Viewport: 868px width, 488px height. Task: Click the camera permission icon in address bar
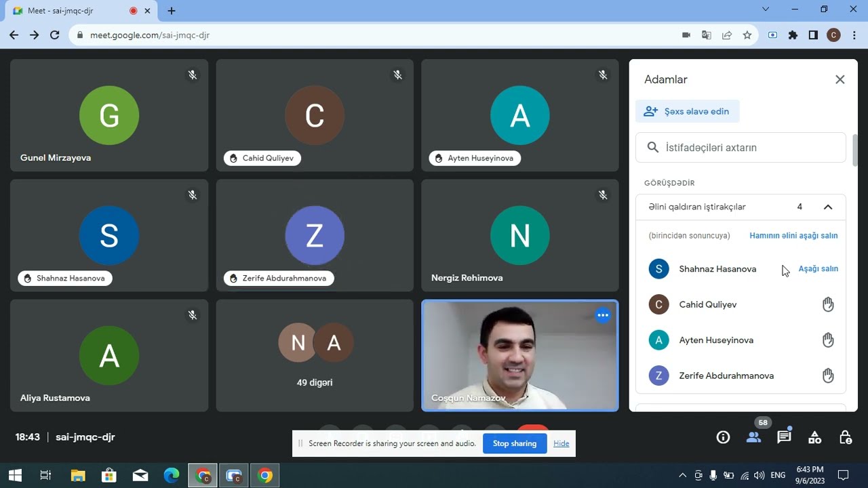[x=686, y=35]
